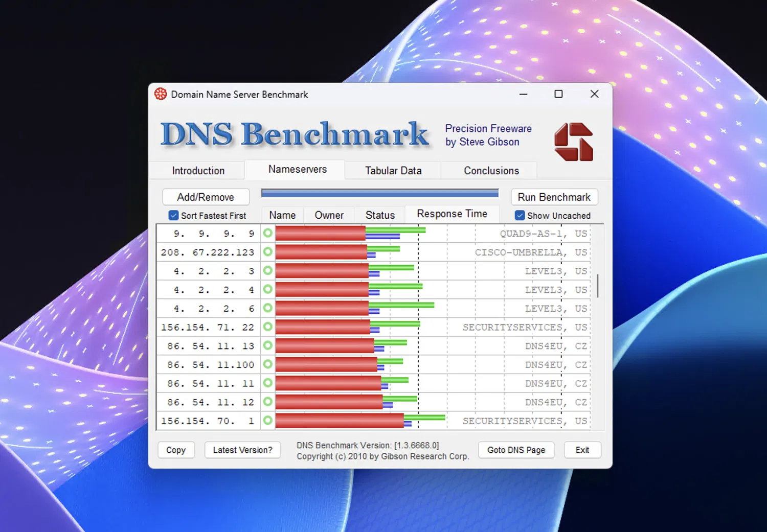Screen dimensions: 767x532
Task: Select the 86.54.11.11 nameserver address
Action: click(211, 383)
